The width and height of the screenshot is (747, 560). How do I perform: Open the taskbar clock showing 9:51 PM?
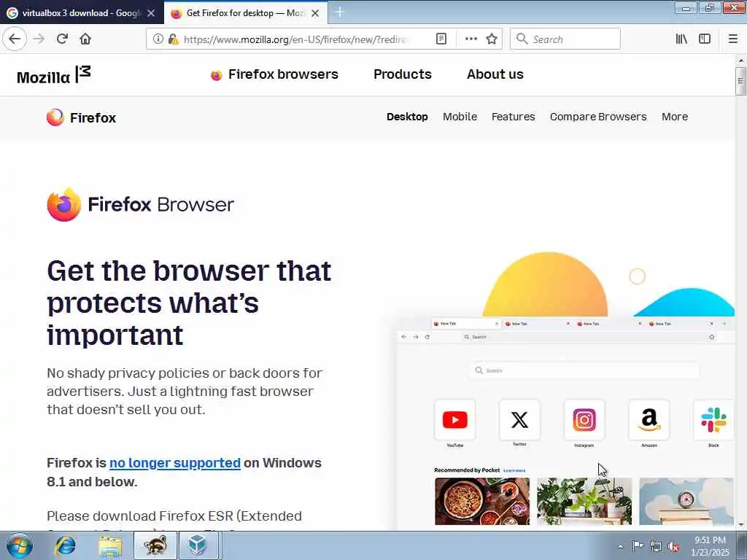pyautogui.click(x=710, y=546)
